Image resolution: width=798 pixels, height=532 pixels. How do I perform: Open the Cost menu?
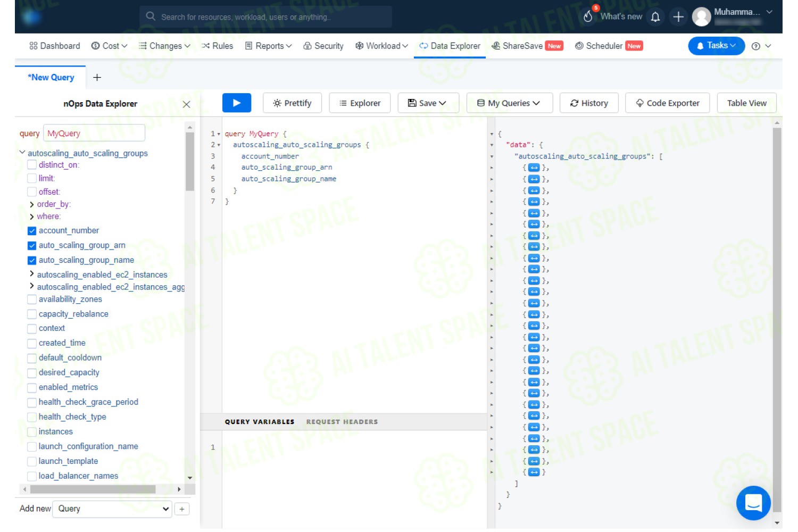click(109, 46)
